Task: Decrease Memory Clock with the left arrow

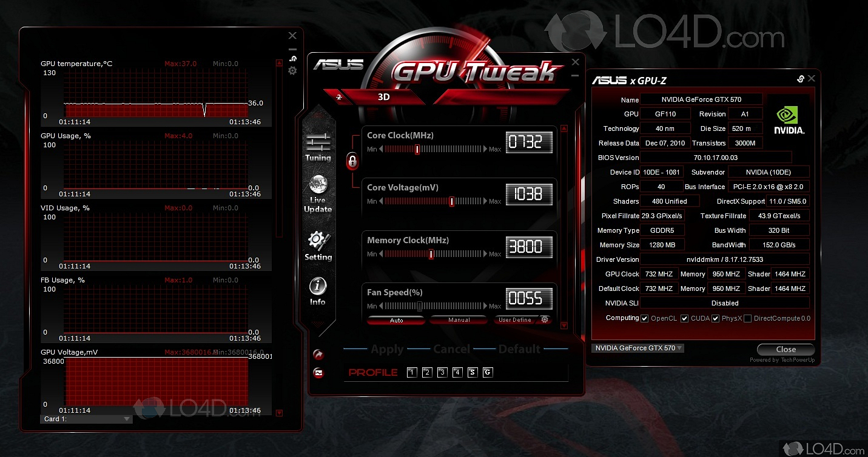Action: (382, 254)
